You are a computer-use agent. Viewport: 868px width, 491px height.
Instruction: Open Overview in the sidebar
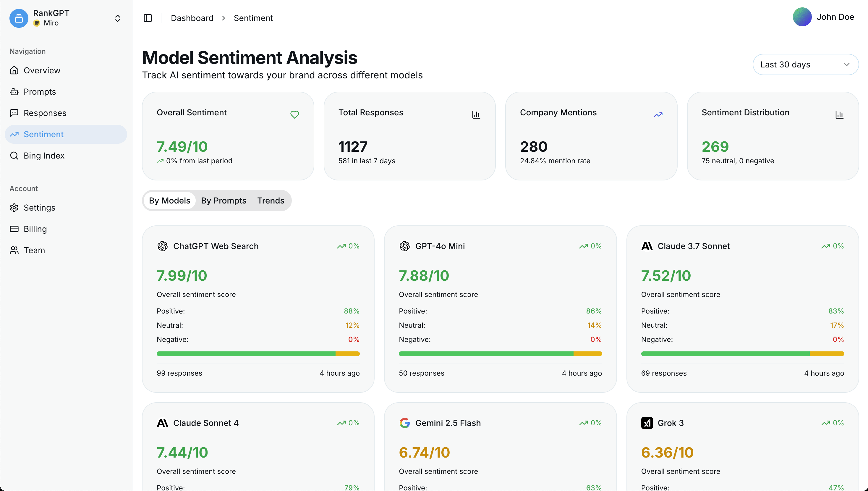point(66,70)
